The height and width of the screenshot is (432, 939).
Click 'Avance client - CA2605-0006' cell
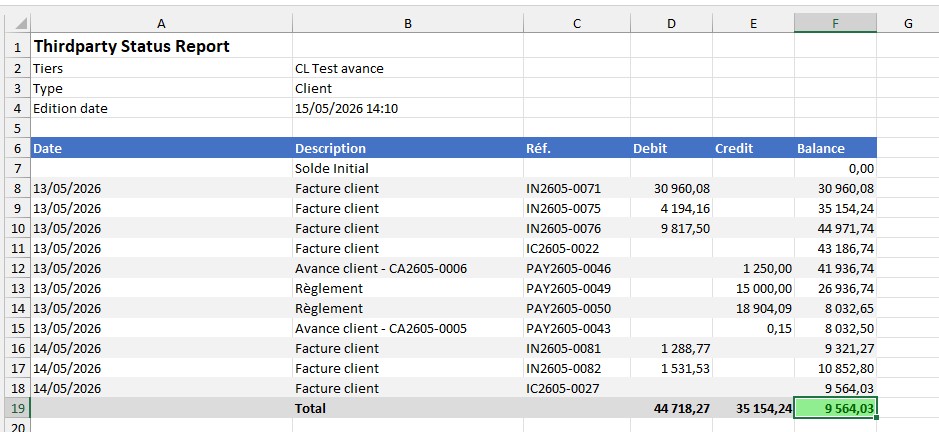(408, 268)
